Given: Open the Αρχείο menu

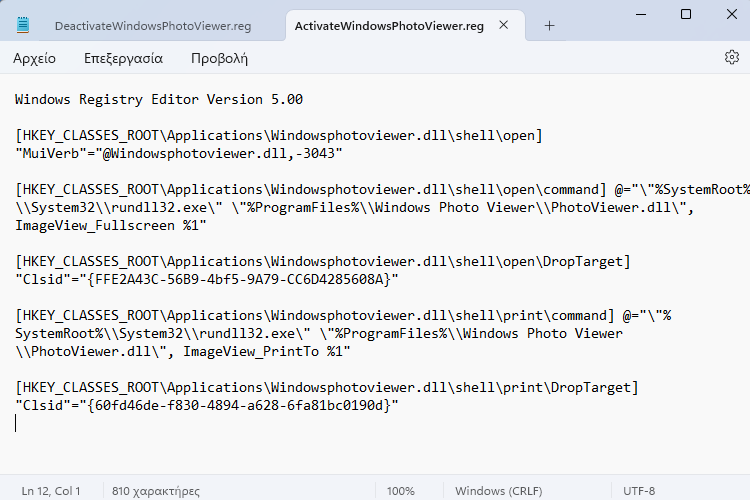Looking at the screenshot, I should point(34,58).
